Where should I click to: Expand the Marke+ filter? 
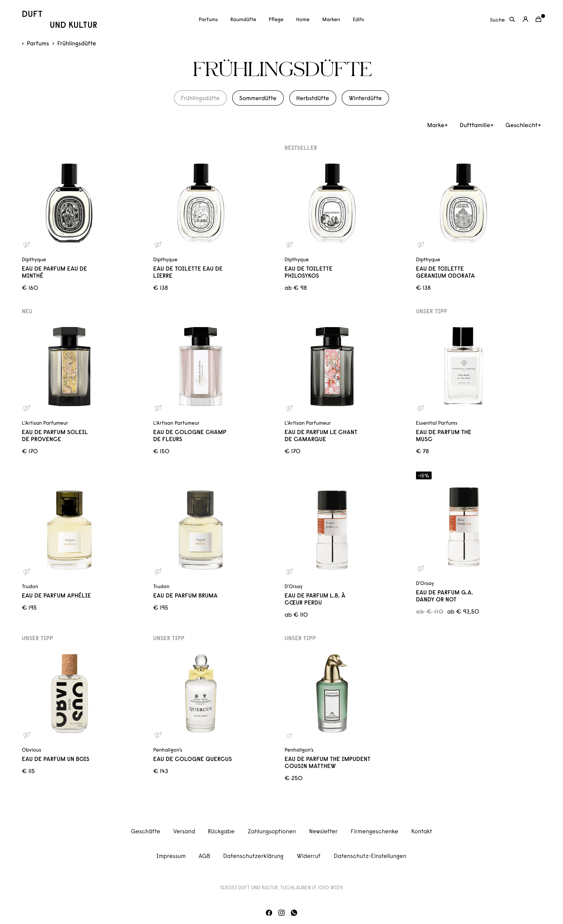437,125
